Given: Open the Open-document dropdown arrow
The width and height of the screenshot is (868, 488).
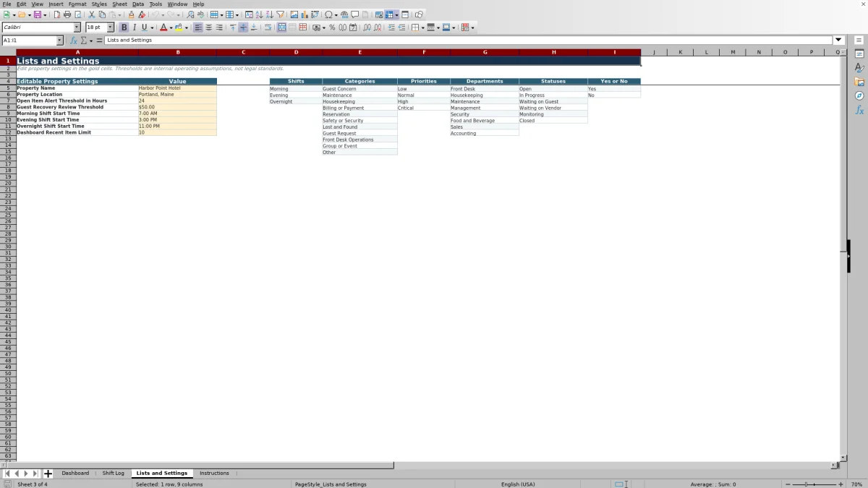Looking at the screenshot, I should [29, 14].
